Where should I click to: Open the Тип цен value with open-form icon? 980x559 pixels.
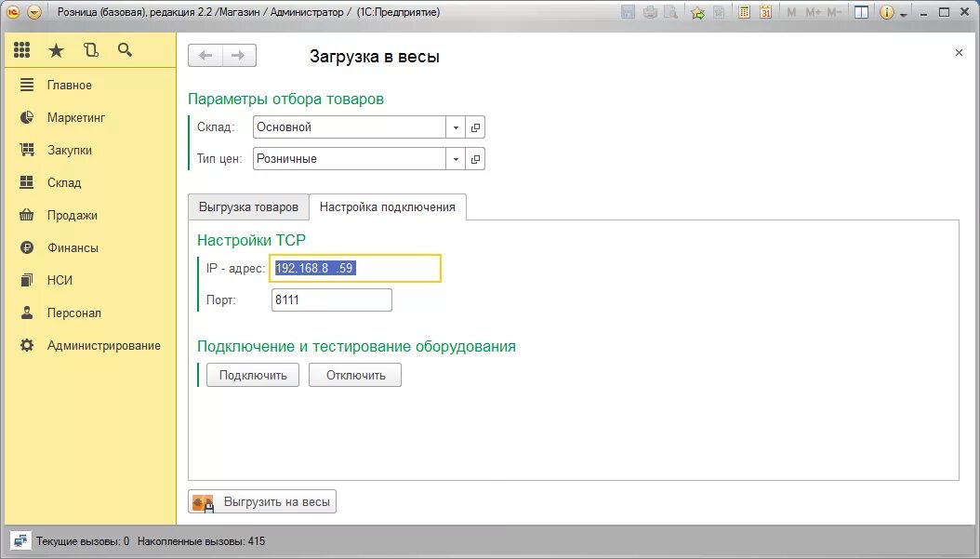pos(476,159)
